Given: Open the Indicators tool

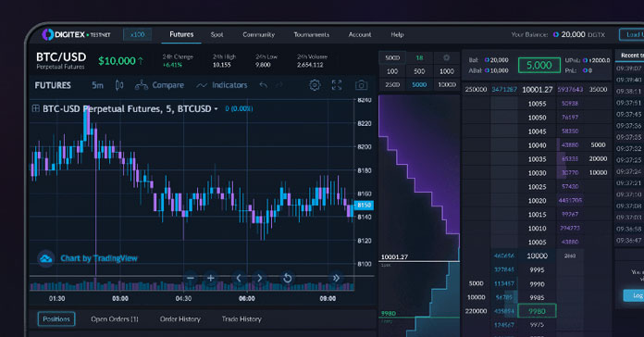Looking at the screenshot, I should [222, 85].
